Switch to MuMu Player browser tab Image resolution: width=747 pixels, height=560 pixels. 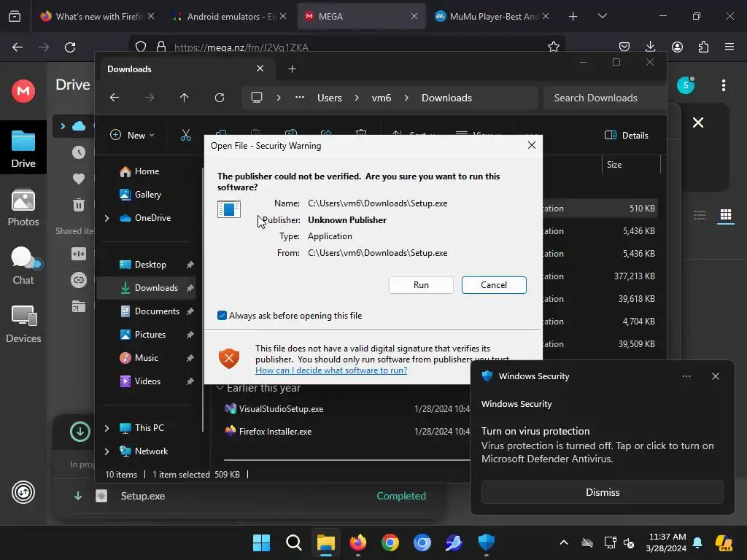click(492, 16)
